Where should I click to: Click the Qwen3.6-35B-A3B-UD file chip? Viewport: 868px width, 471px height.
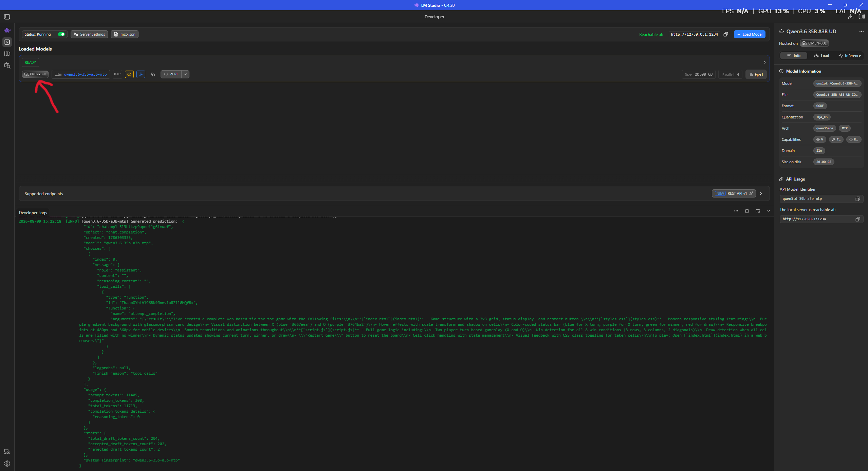[x=837, y=95]
